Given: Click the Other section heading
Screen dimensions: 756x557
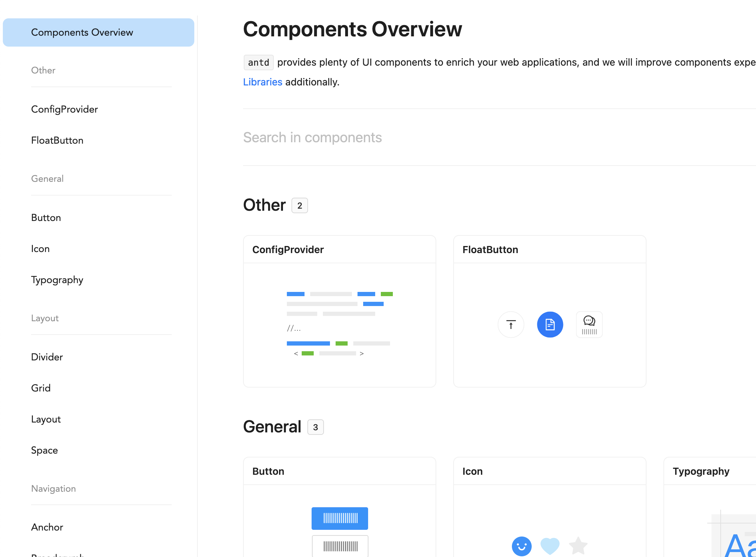Looking at the screenshot, I should [264, 205].
